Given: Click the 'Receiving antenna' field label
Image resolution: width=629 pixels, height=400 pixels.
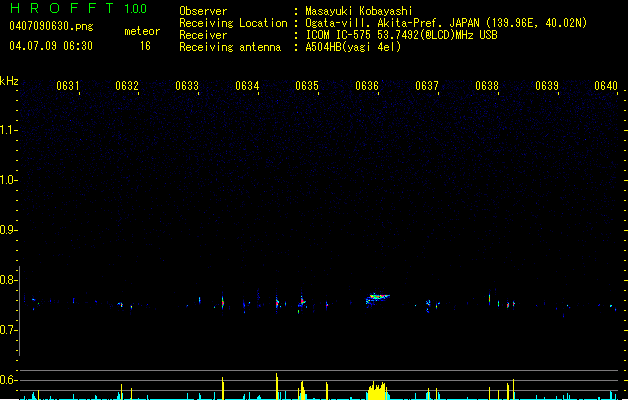Looking at the screenshot, I should [x=230, y=47].
